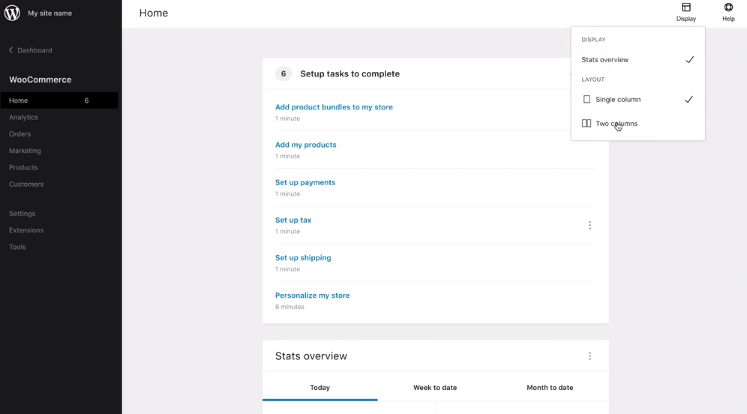Click the Home page title
The width and height of the screenshot is (747, 414).
[153, 13]
